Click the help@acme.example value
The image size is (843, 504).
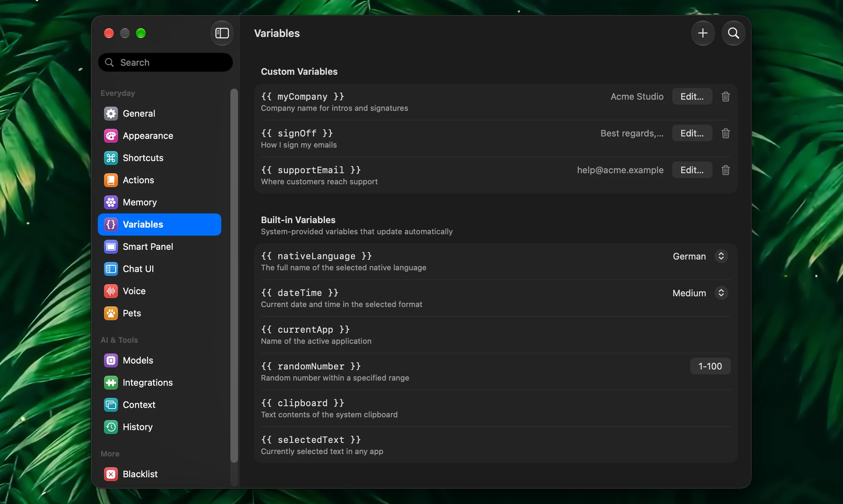tap(620, 170)
